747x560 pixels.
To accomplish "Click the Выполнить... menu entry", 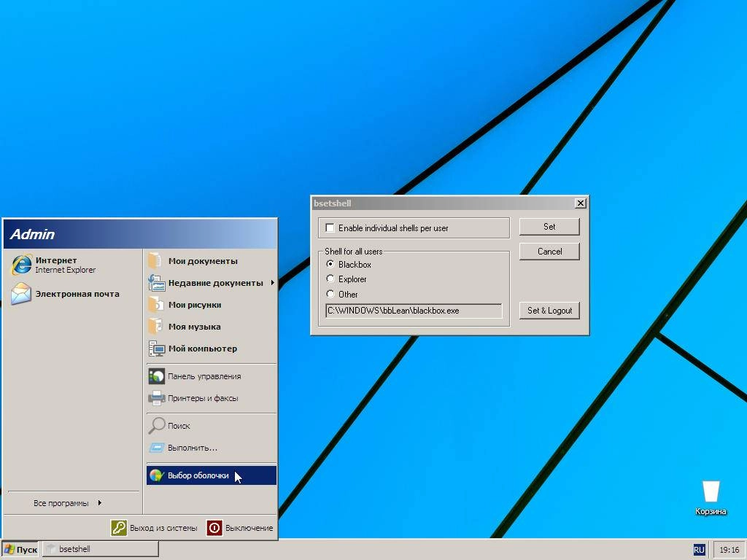I will 212,448.
